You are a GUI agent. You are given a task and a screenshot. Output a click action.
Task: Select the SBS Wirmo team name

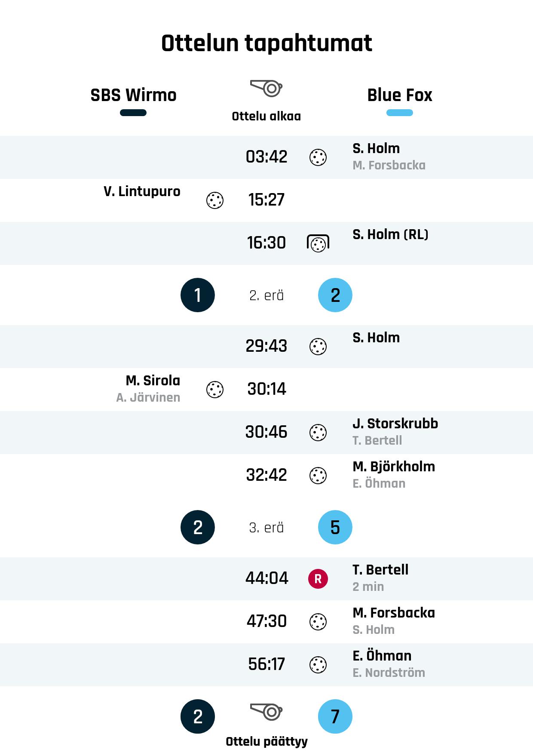click(x=133, y=95)
